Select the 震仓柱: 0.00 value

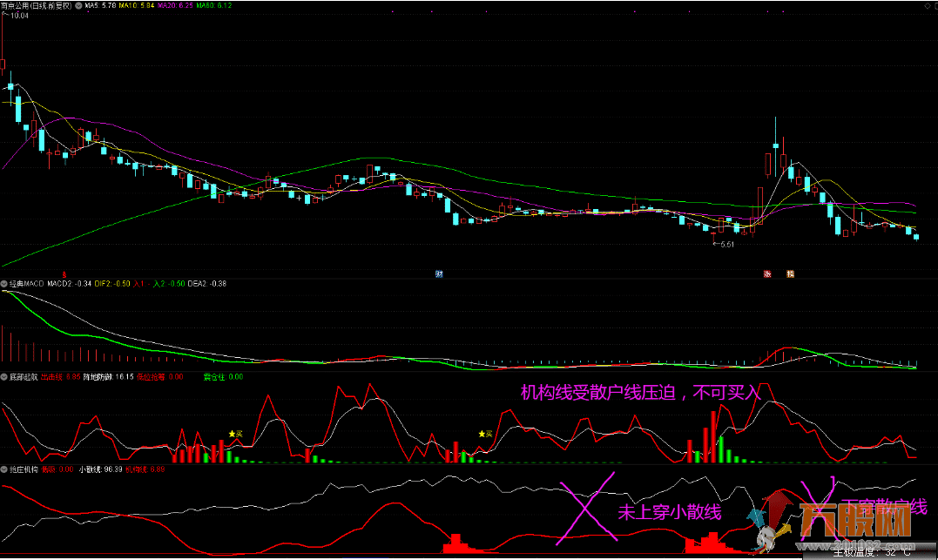(x=223, y=377)
